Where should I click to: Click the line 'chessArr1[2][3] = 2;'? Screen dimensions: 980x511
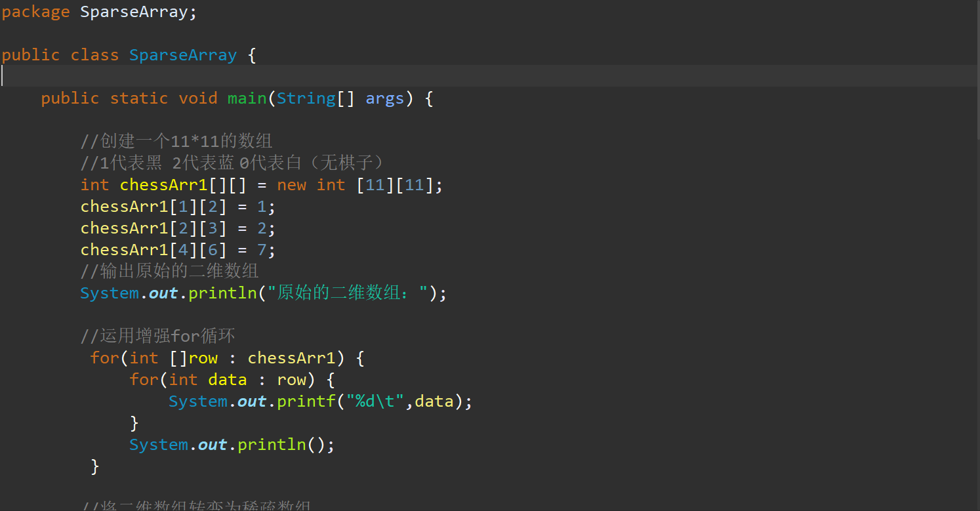click(178, 228)
